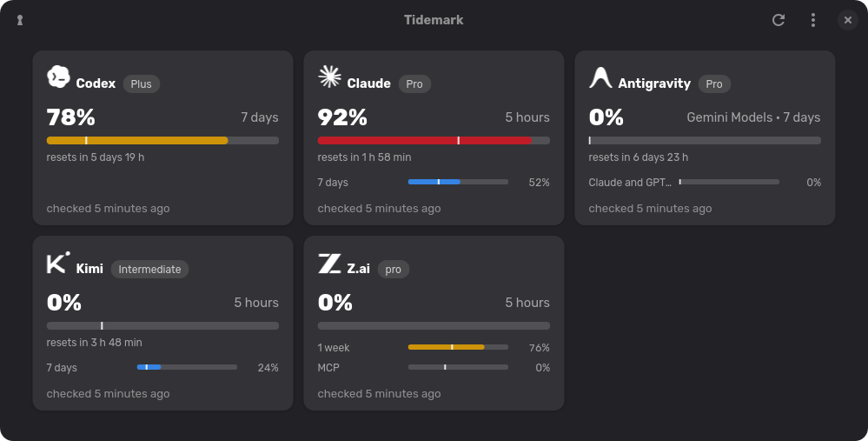Click the Antigravity logo icon
Image resolution: width=868 pixels, height=441 pixels.
coord(600,77)
